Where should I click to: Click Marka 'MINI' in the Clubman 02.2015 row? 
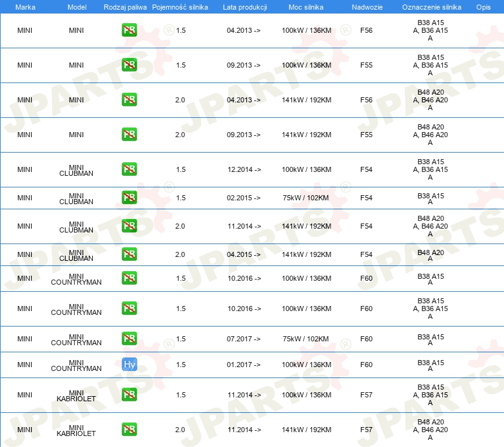(x=24, y=198)
